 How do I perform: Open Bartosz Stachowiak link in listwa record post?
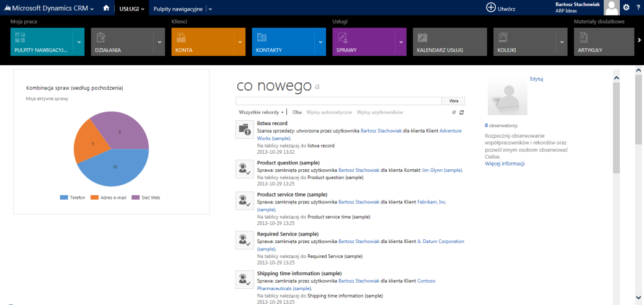382,131
